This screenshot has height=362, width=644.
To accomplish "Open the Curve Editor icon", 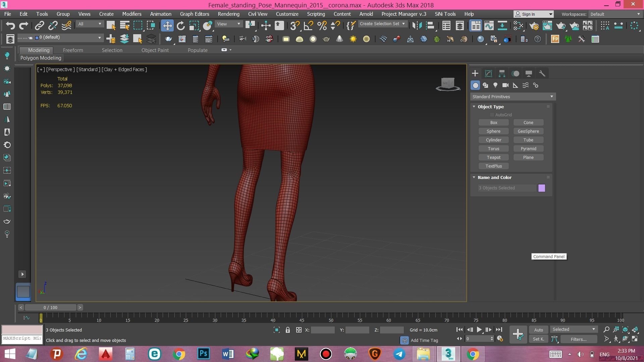I will pyautogui.click(x=489, y=25).
